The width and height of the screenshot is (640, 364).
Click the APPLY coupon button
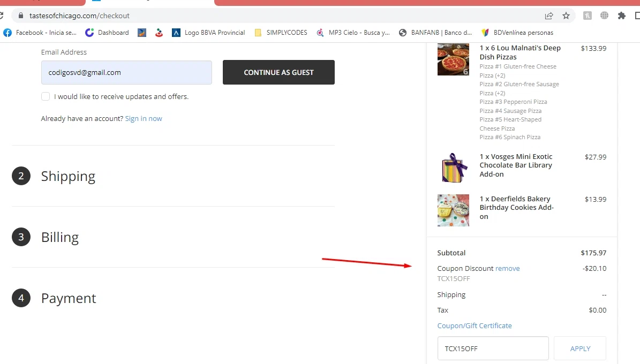click(580, 348)
